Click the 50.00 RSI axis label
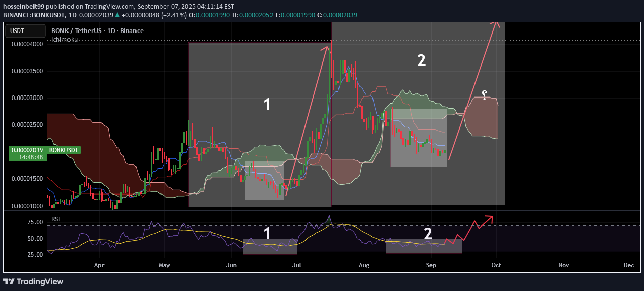Screen dimensions: 644x291 click(35, 239)
